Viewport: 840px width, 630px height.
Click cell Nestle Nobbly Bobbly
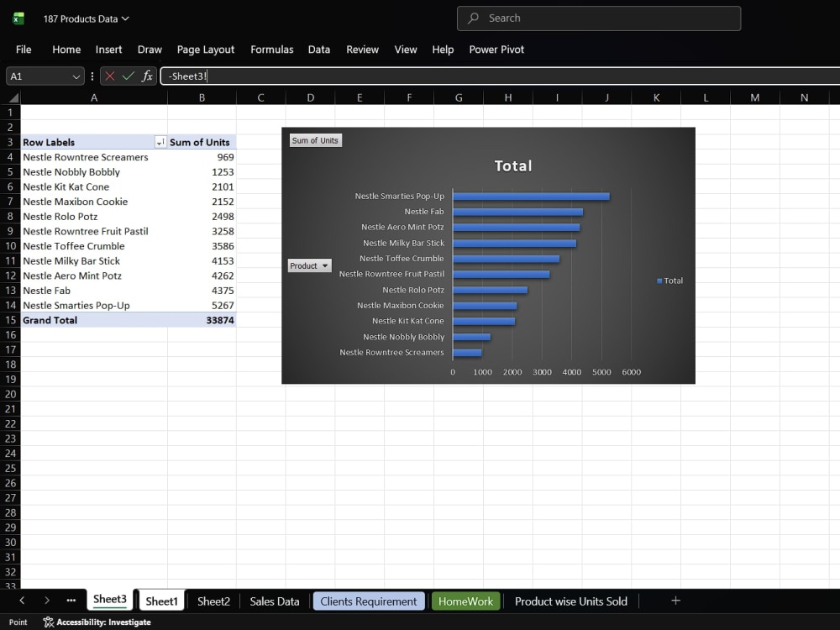point(94,172)
